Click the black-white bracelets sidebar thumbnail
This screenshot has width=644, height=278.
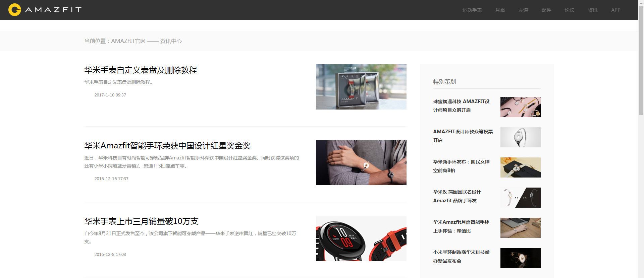click(520, 198)
